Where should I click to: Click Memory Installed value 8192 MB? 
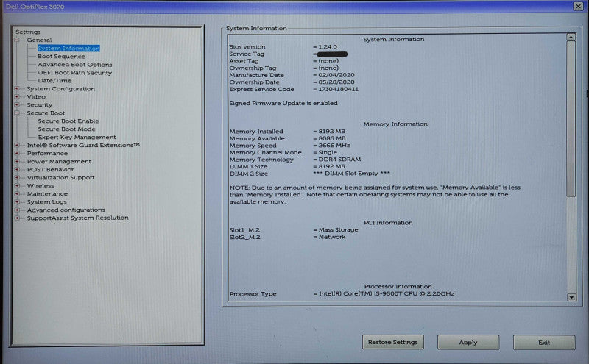point(332,132)
